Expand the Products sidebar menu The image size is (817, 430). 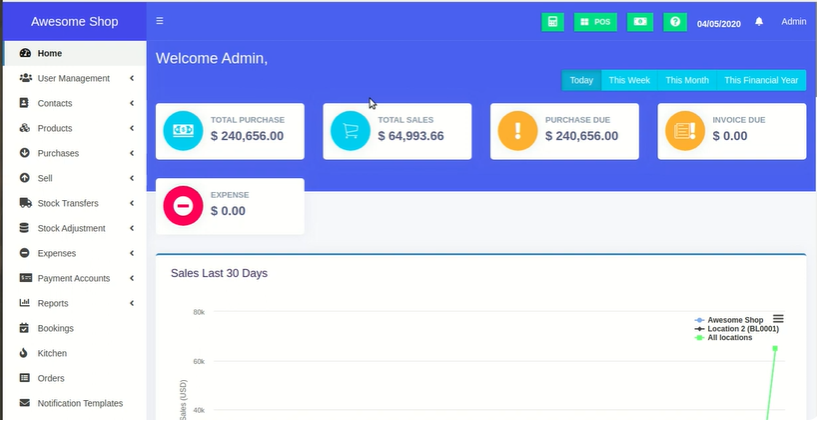point(55,128)
